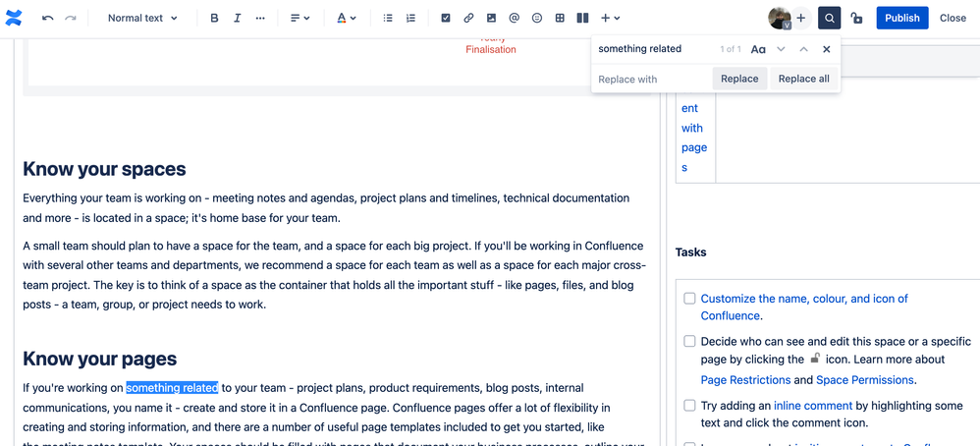Open the text color dropdown

(347, 18)
